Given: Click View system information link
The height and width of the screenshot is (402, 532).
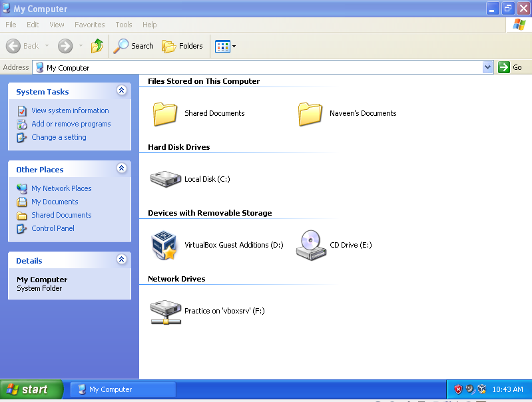Looking at the screenshot, I should (x=70, y=110).
